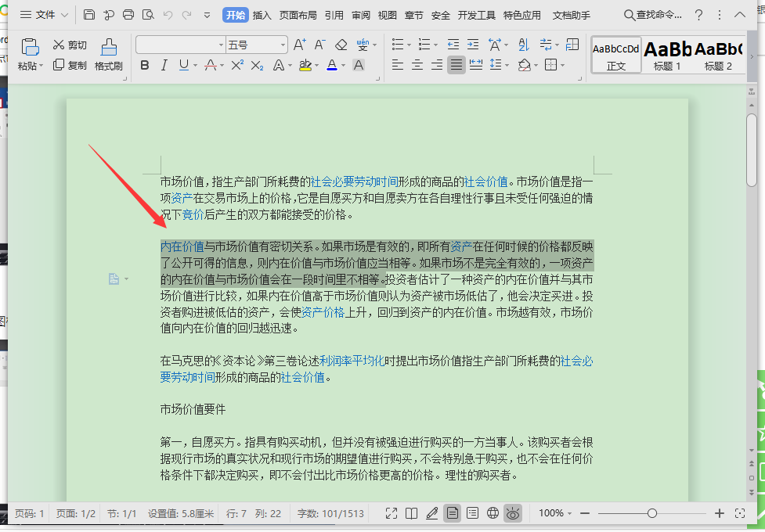The image size is (765, 532).
Task: Center align the paragraph text
Action: click(417, 65)
